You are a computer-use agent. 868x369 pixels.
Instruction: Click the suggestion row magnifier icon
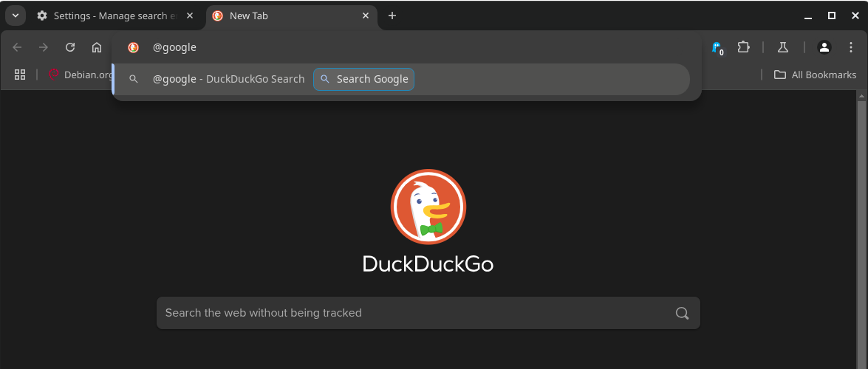(134, 79)
